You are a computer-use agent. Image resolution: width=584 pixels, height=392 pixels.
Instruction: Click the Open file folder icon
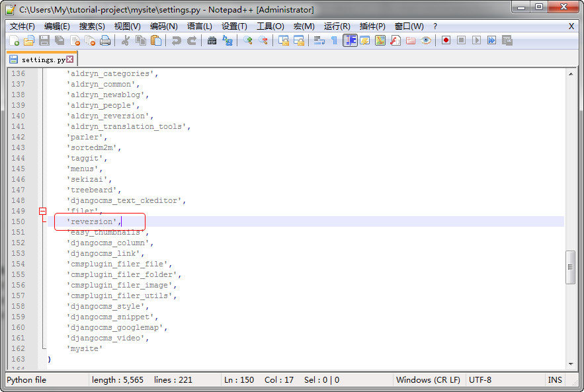[28, 40]
